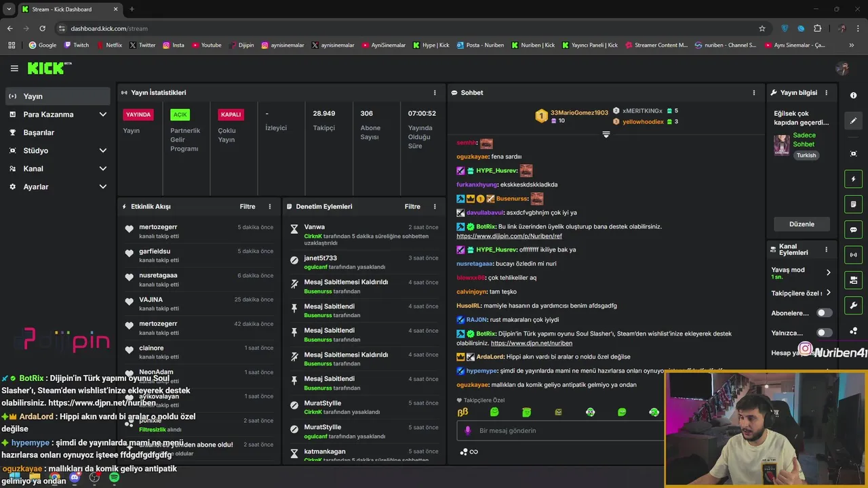The image size is (868, 488).
Task: Show more bookmarks with overflow chevron
Action: point(852,45)
